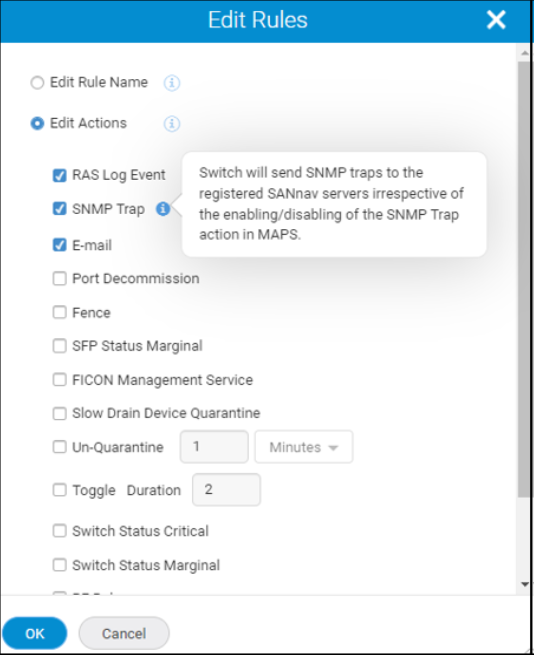The width and height of the screenshot is (534, 656).
Task: Click info icon next to Edit Rule Name
Action: click(172, 83)
